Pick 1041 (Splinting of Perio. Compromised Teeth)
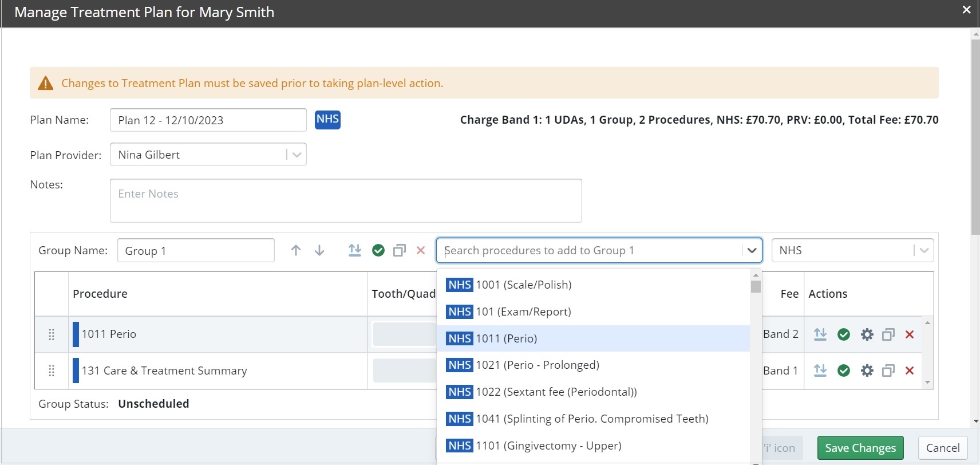 pos(593,419)
